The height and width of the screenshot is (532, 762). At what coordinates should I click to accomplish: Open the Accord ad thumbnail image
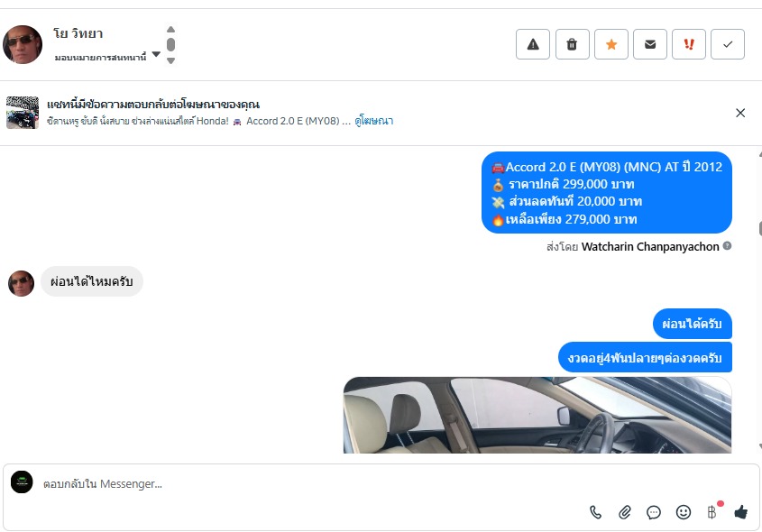pyautogui.click(x=23, y=113)
